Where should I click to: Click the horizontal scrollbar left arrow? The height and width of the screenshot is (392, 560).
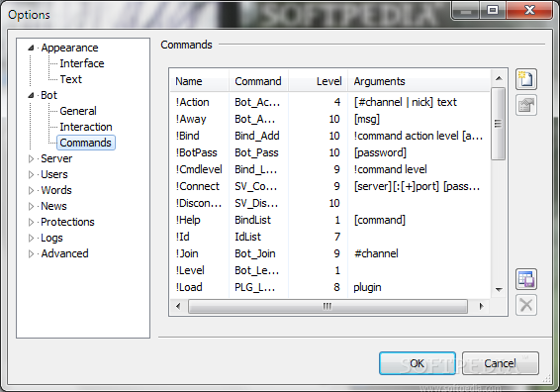pyautogui.click(x=178, y=306)
